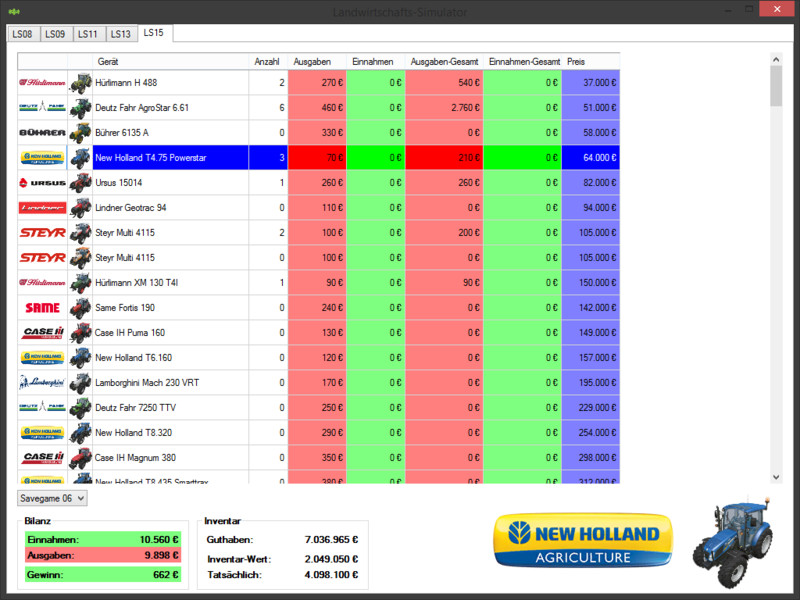Click the Lindner brand logo in list

pos(42,208)
